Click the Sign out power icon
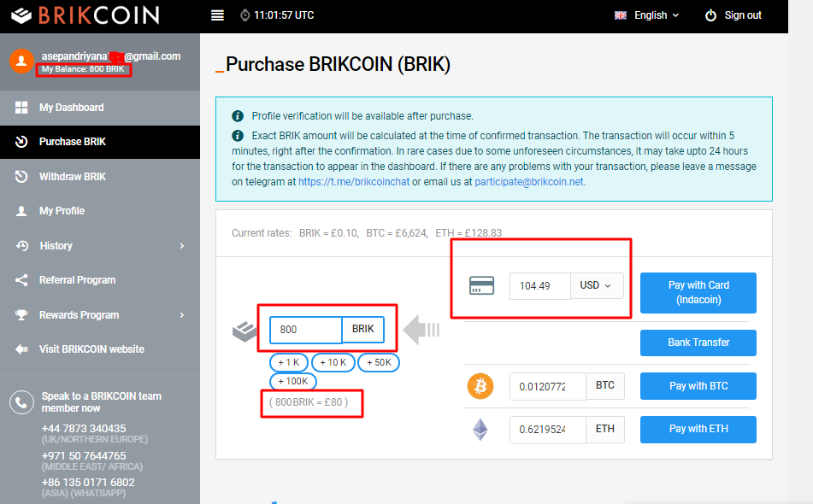This screenshot has width=813, height=504. [x=710, y=15]
